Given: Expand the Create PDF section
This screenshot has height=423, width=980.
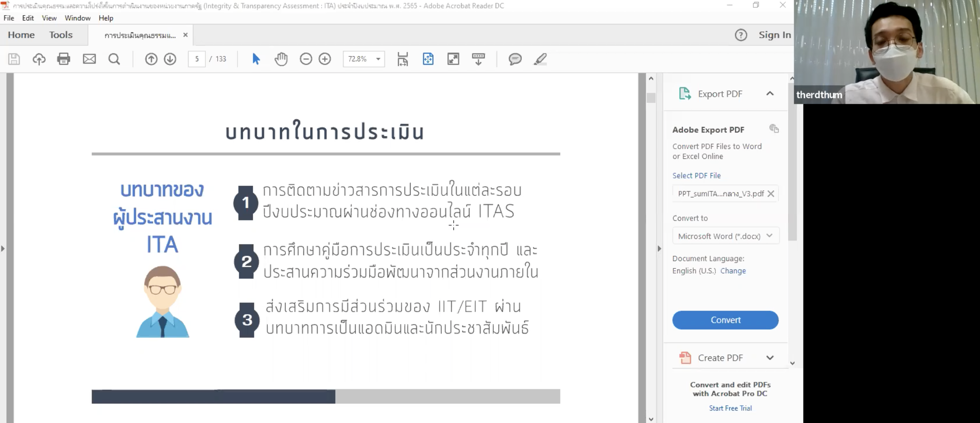Looking at the screenshot, I should tap(769, 358).
